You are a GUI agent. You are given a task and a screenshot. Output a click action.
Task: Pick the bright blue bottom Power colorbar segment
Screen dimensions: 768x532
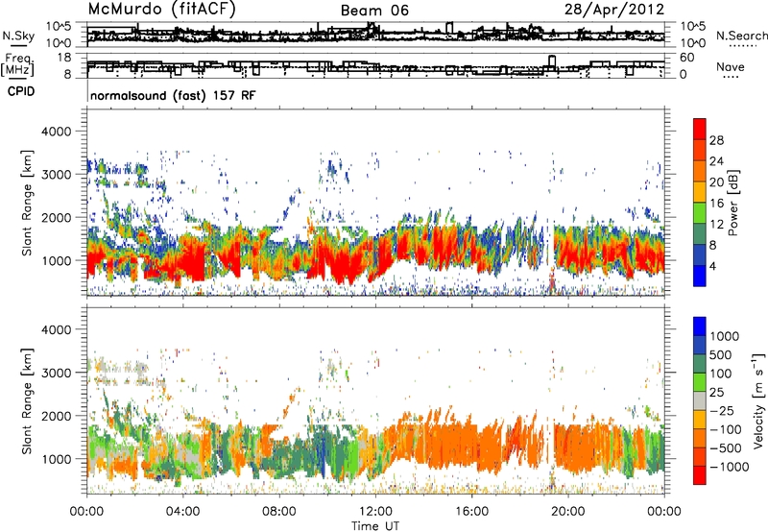[700, 277]
